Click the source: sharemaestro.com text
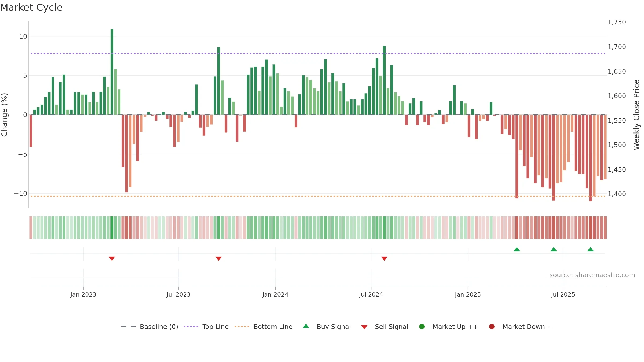 [592, 275]
